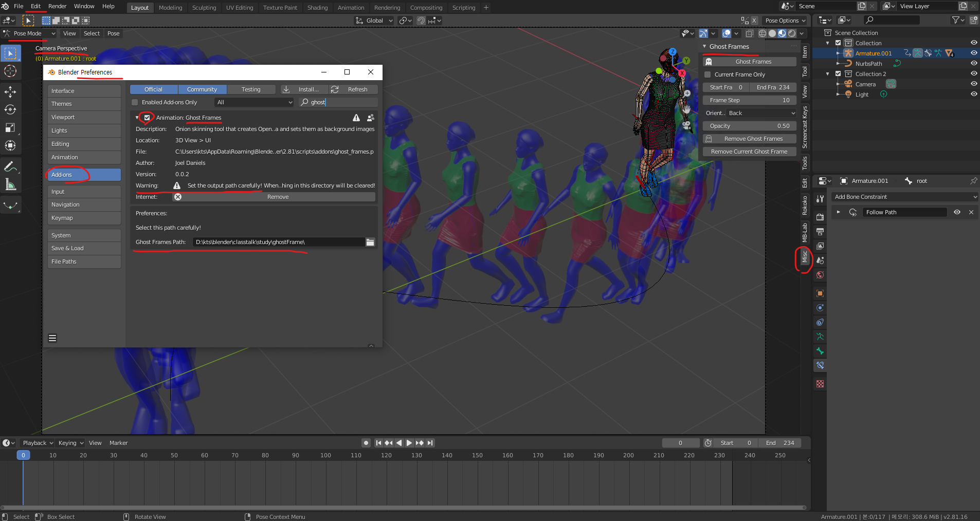Click the hamburger menu in Preferences window
This screenshot has width=980, height=521.
click(52, 338)
